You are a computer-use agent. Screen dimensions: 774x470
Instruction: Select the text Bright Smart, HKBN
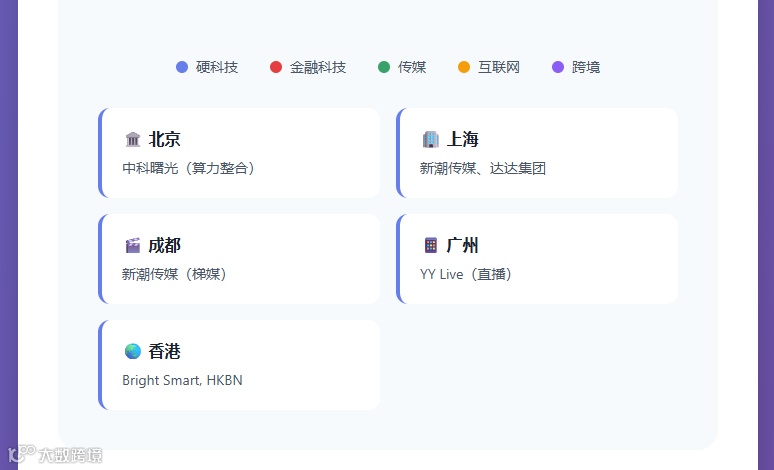tap(182, 380)
